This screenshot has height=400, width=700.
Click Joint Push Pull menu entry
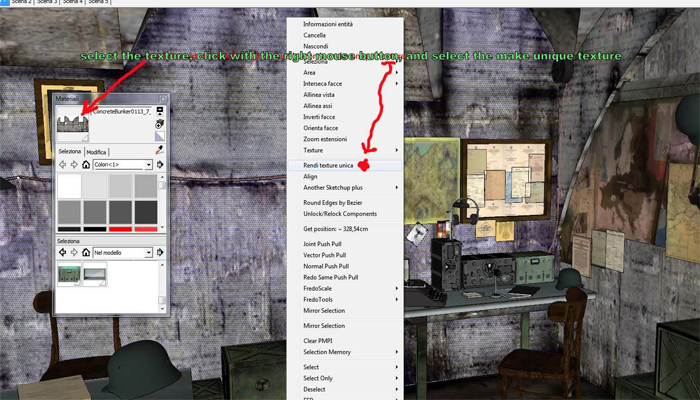pyautogui.click(x=325, y=242)
